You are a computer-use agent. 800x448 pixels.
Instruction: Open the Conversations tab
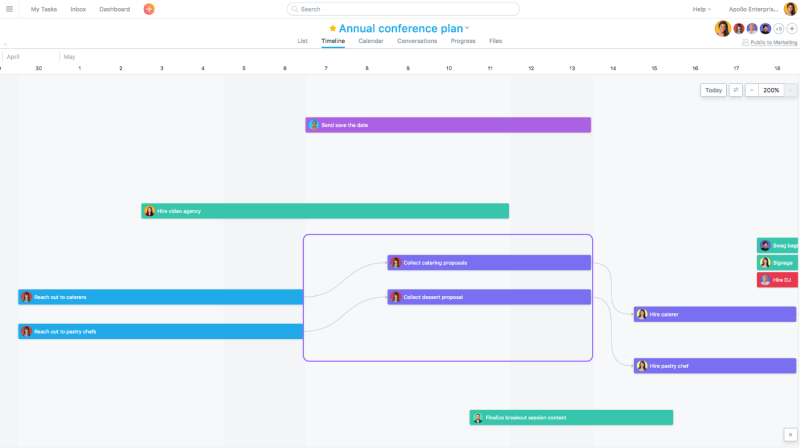coord(417,41)
